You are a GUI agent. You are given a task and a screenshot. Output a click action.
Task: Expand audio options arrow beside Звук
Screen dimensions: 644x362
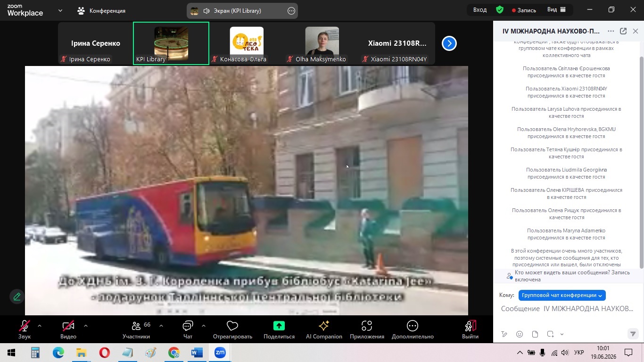pos(39,326)
